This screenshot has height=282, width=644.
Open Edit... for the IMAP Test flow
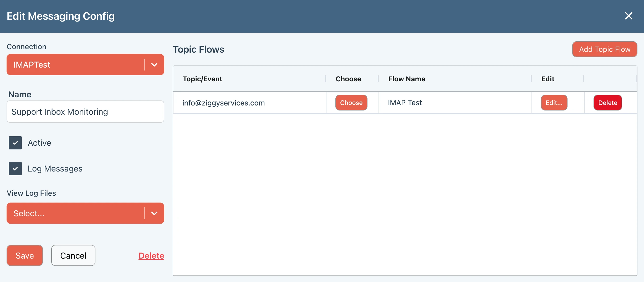coord(554,103)
